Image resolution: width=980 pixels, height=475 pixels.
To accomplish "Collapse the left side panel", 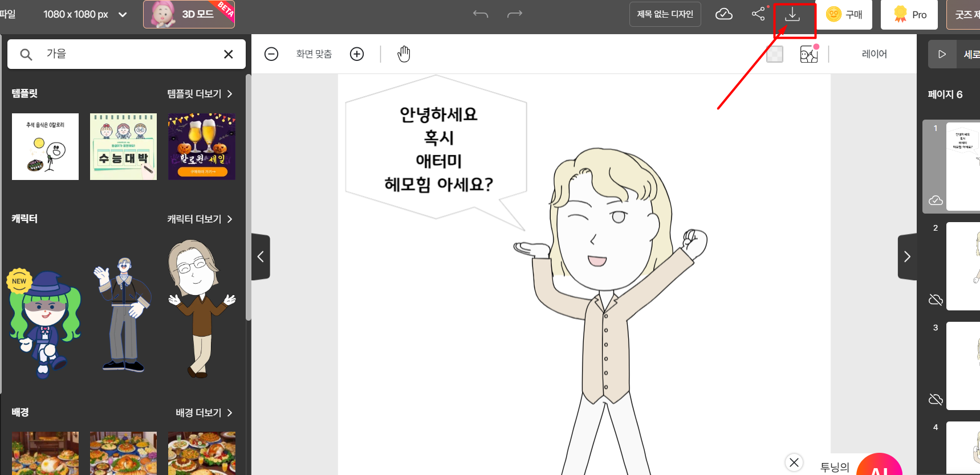I will click(x=261, y=257).
